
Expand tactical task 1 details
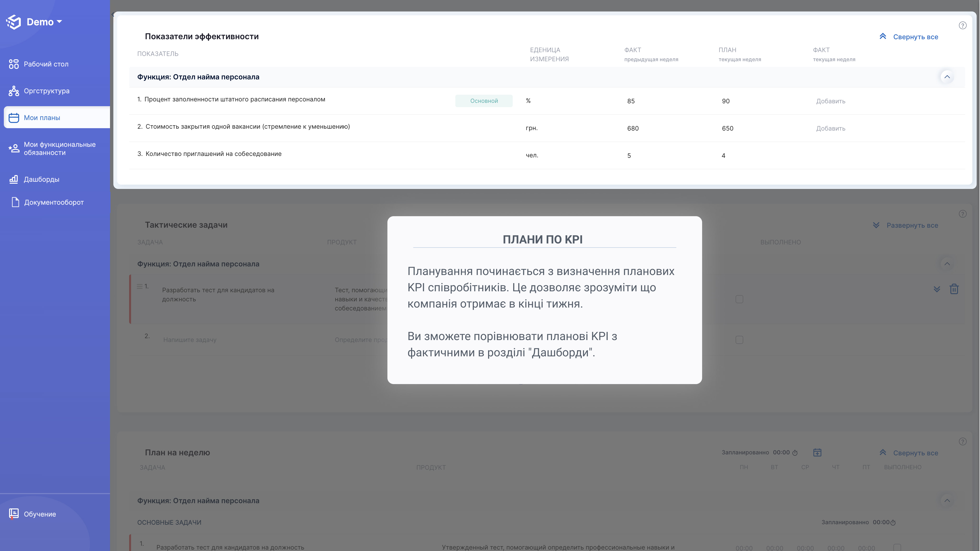937,289
